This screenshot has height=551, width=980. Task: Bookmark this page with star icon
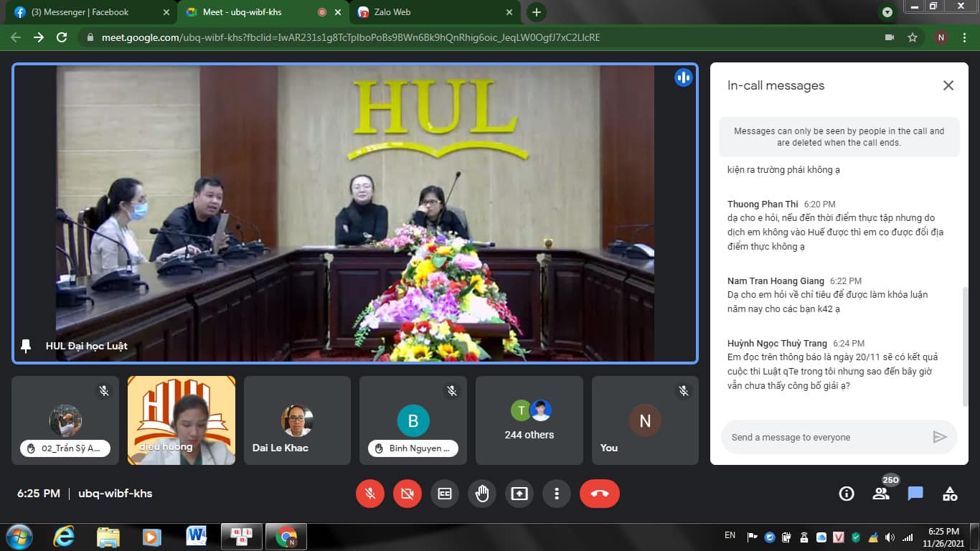point(913,37)
